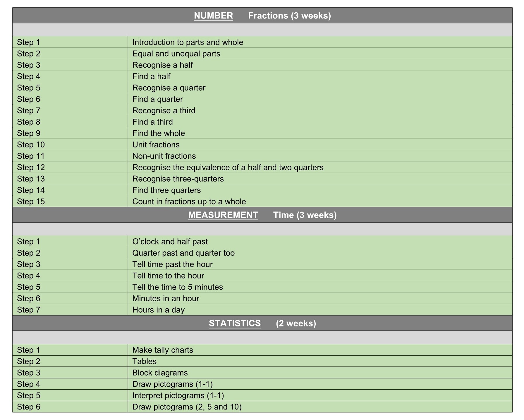Click the 'Hours in a day' cell
The height and width of the screenshot is (420, 524).
pyautogui.click(x=158, y=310)
